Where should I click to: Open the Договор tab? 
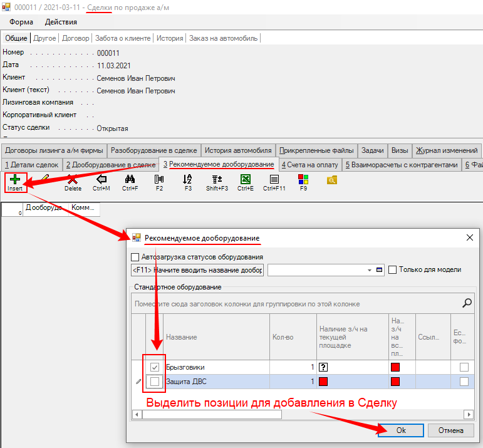pos(76,38)
